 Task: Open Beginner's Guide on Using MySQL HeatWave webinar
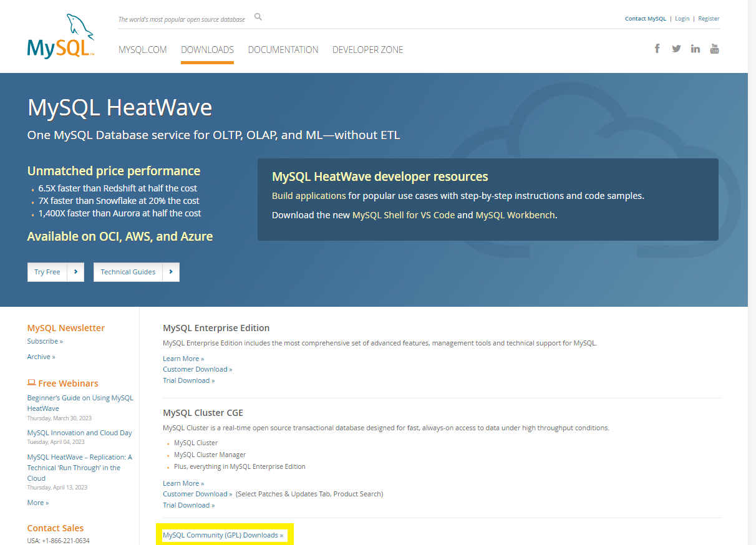coord(80,403)
